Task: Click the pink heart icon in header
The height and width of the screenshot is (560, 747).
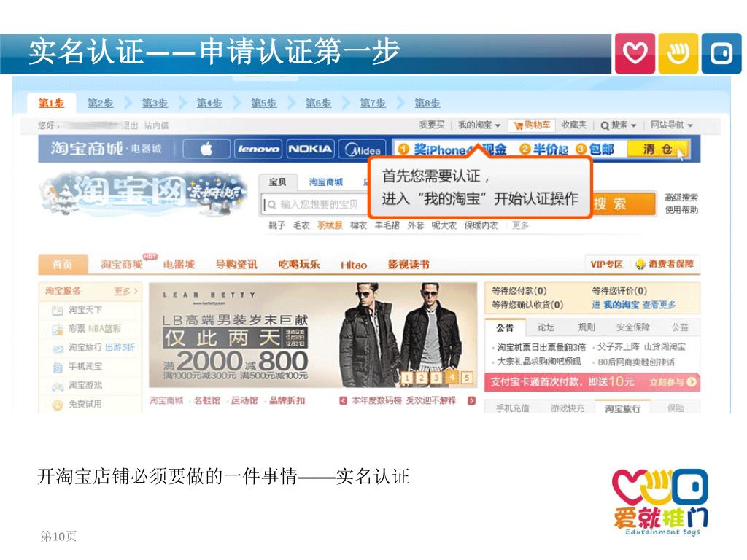Action: point(635,53)
